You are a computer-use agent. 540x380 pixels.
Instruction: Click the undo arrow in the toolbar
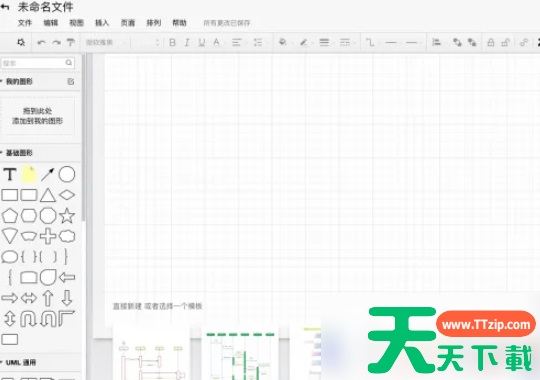[x=41, y=43]
